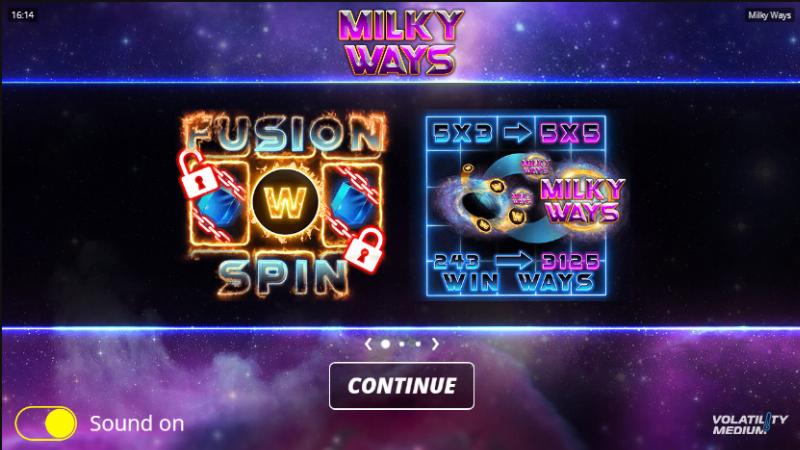Screen dimensions: 800x450
Task: Click the glowing W wild symbol
Action: tap(286, 202)
